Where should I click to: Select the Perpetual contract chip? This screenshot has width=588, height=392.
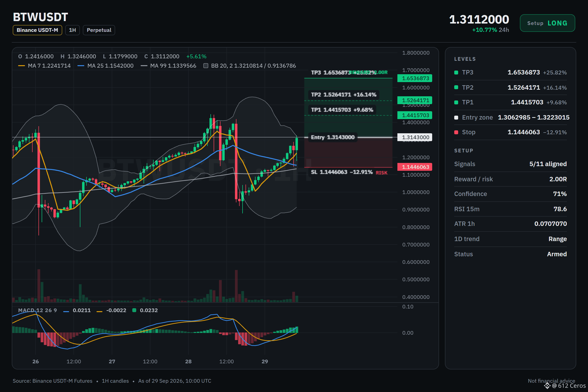click(99, 30)
